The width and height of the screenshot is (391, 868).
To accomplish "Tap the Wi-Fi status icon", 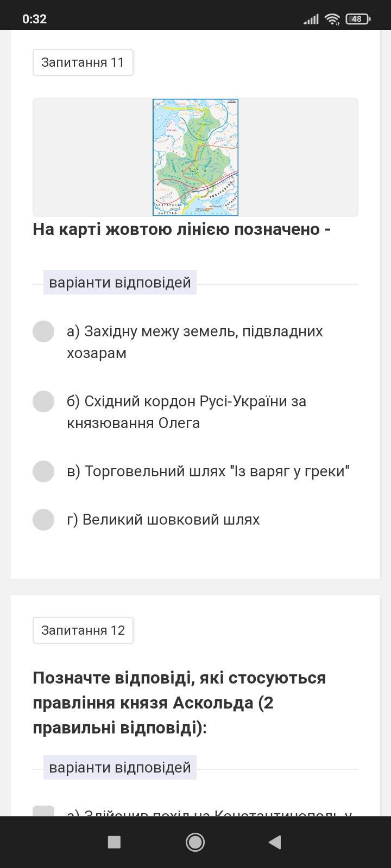I will click(332, 20).
